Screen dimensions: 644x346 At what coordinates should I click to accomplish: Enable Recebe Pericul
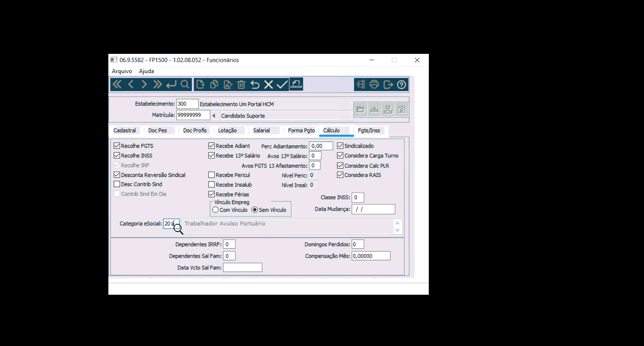coord(212,175)
